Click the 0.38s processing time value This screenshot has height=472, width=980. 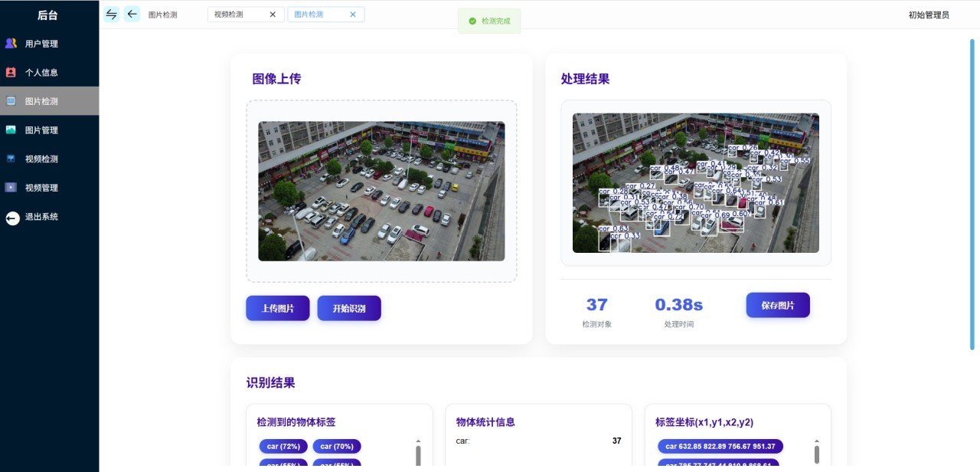coord(679,305)
